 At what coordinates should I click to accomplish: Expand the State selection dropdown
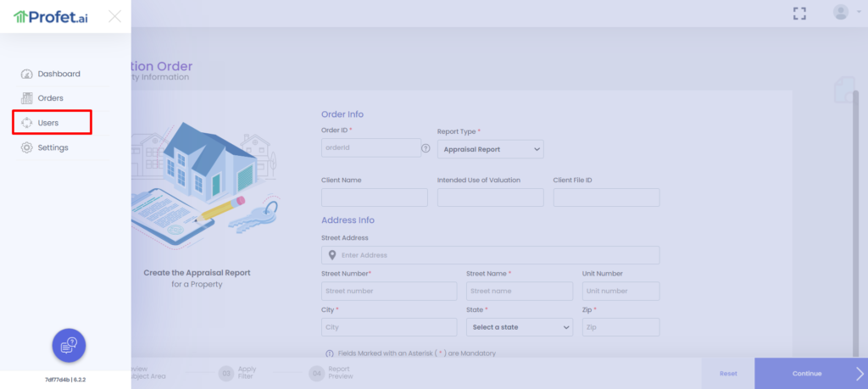tap(519, 327)
